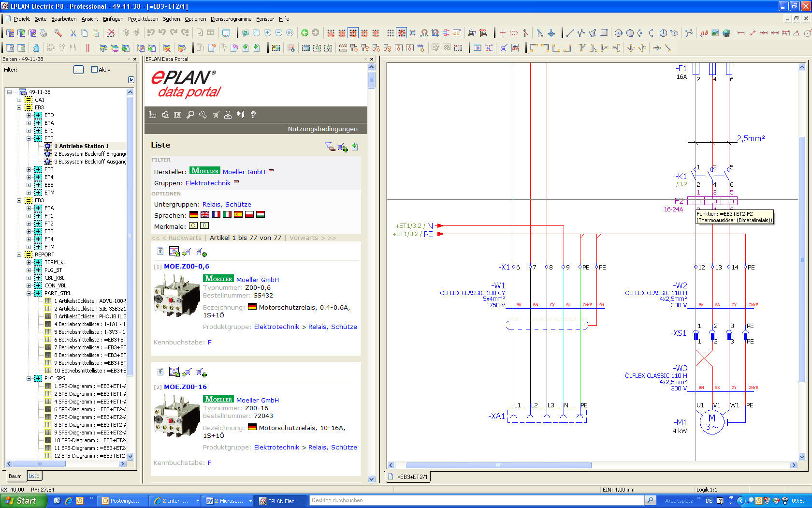Collapse the REPORT tree node
Screen dimensions: 812x508
tap(19, 254)
